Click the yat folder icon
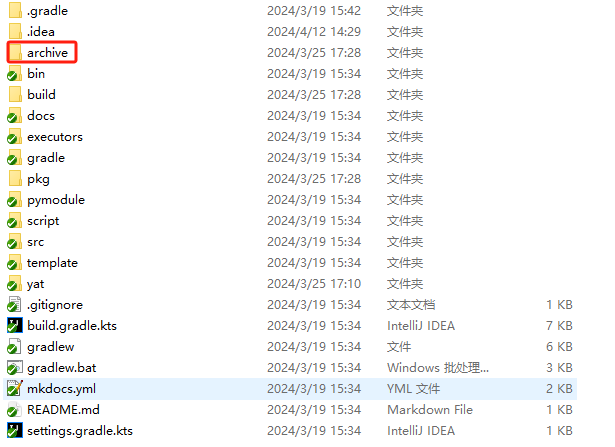This screenshot has height=447, width=615. tap(15, 284)
